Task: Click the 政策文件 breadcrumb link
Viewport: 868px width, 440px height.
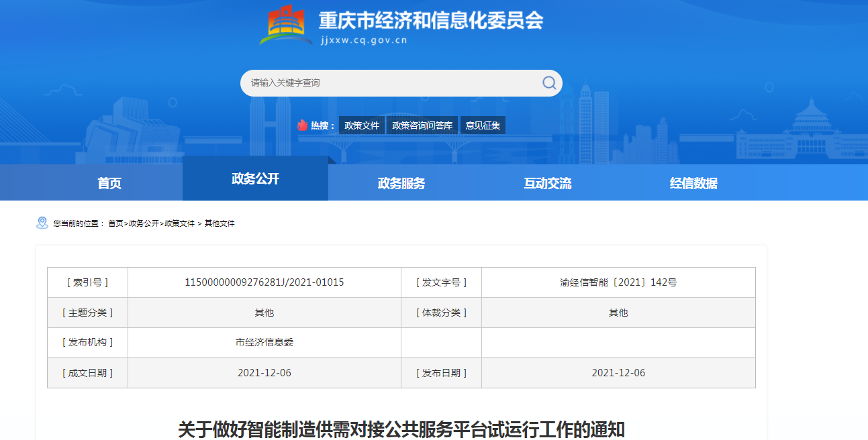Action: [x=179, y=223]
